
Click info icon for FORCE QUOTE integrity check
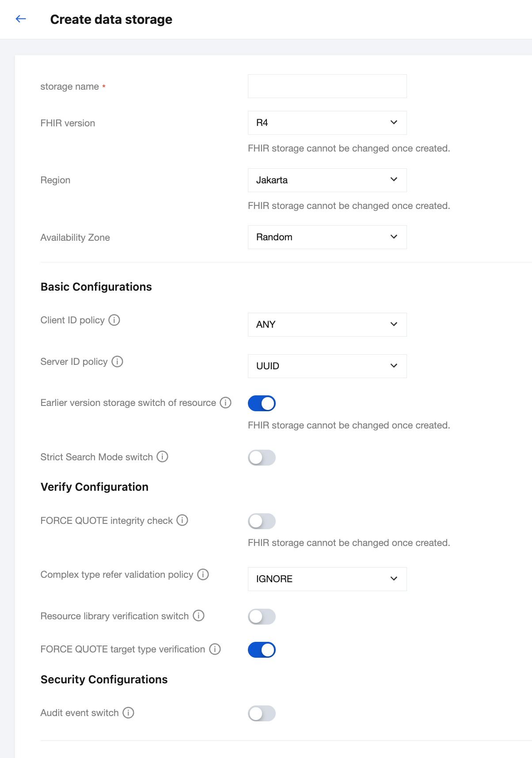pyautogui.click(x=182, y=520)
